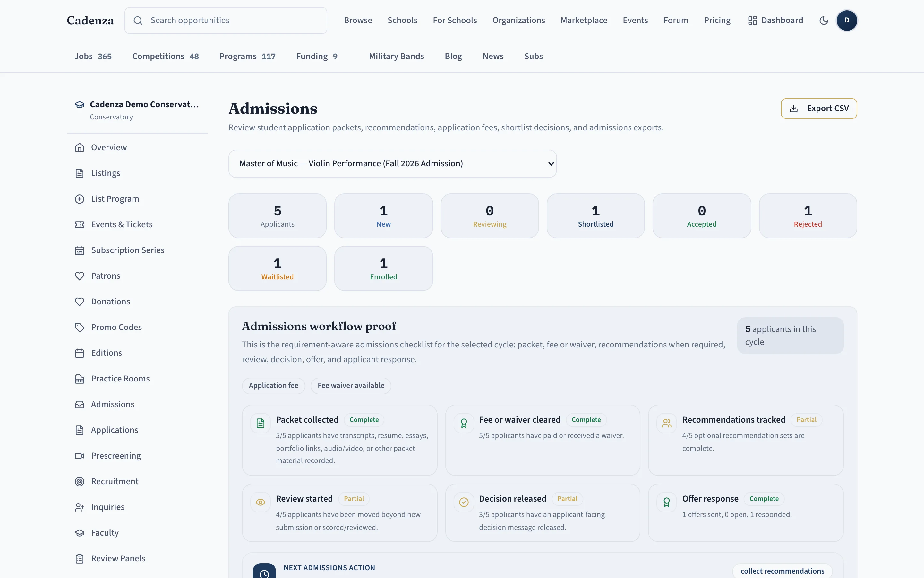924x578 pixels.
Task: Filter by the Waitlisted status card
Action: click(x=277, y=268)
